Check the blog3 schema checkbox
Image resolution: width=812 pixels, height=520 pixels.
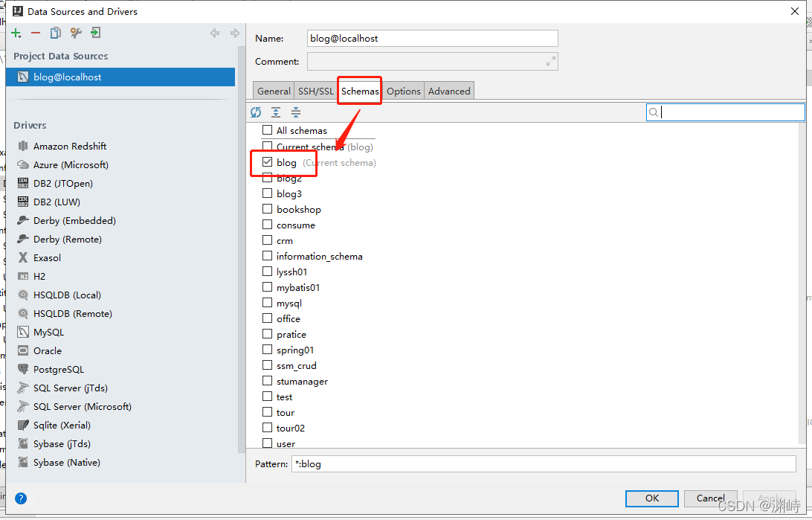tap(267, 193)
